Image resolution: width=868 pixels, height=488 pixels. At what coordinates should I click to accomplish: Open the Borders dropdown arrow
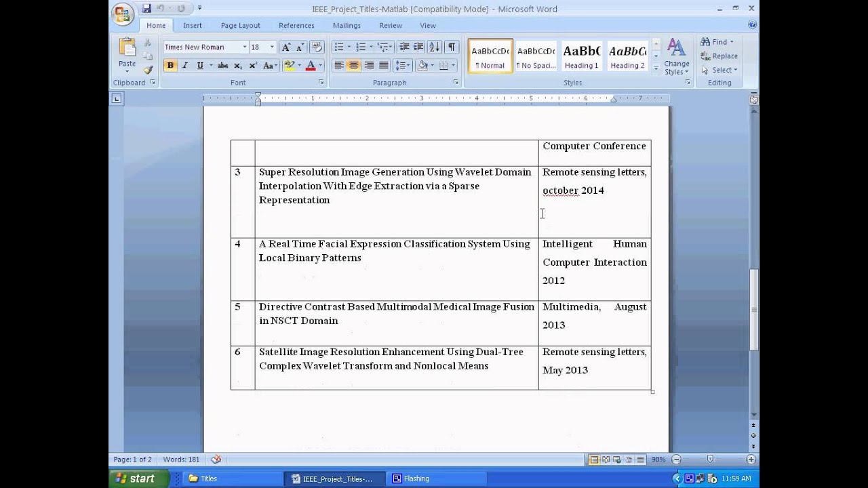tap(454, 66)
